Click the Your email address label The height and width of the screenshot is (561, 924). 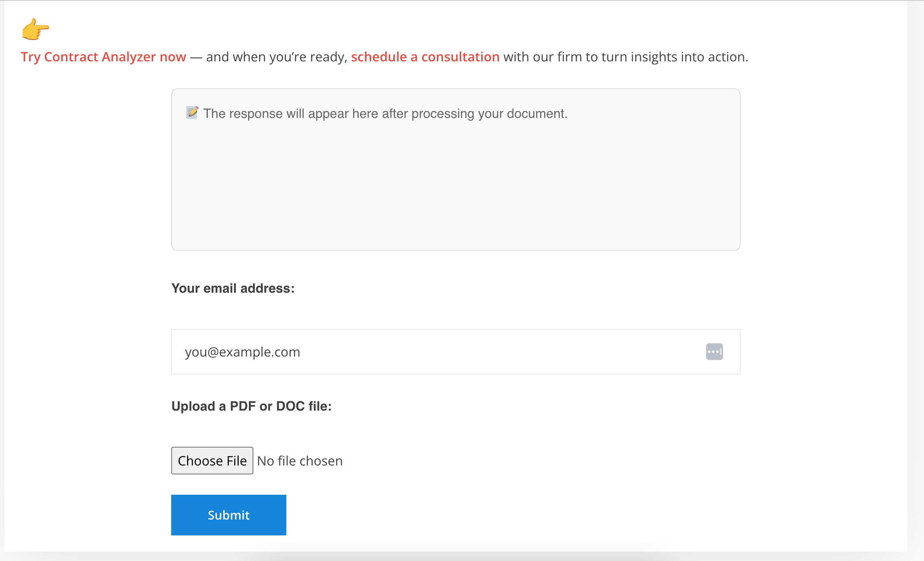(x=233, y=288)
